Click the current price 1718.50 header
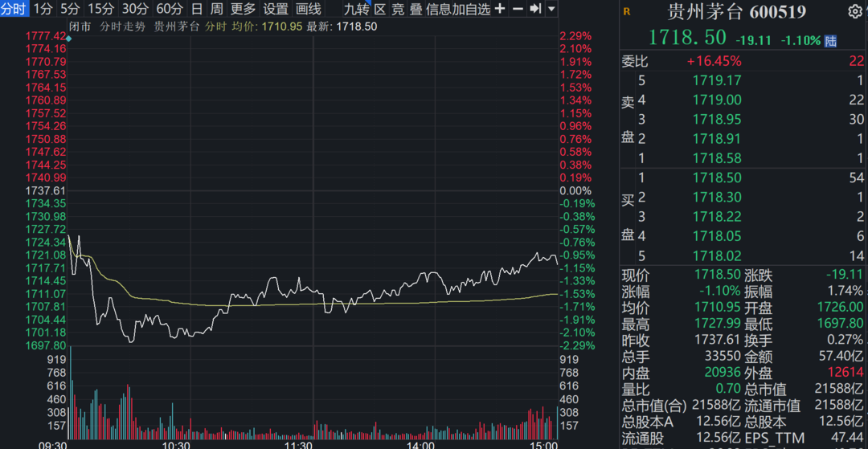This screenshot has width=868, height=449. pyautogui.click(x=687, y=38)
